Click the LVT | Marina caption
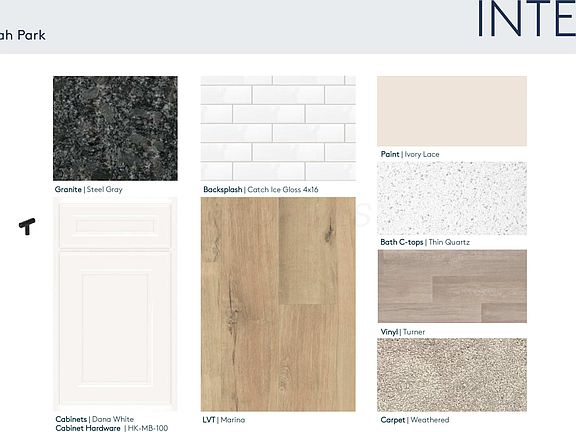Image resolution: width=576 pixels, height=432 pixels. point(224,420)
